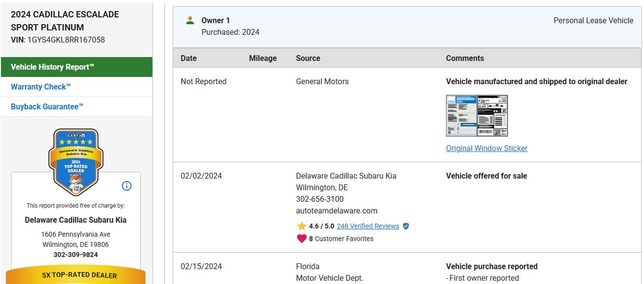
Task: Click the info icon beside the dealer badge
Action: pos(126,186)
